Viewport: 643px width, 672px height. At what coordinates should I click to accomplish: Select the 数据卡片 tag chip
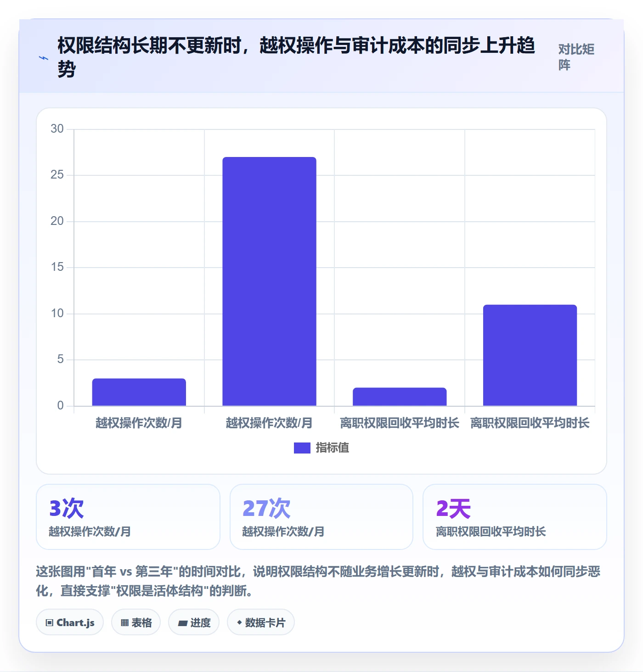pyautogui.click(x=261, y=622)
